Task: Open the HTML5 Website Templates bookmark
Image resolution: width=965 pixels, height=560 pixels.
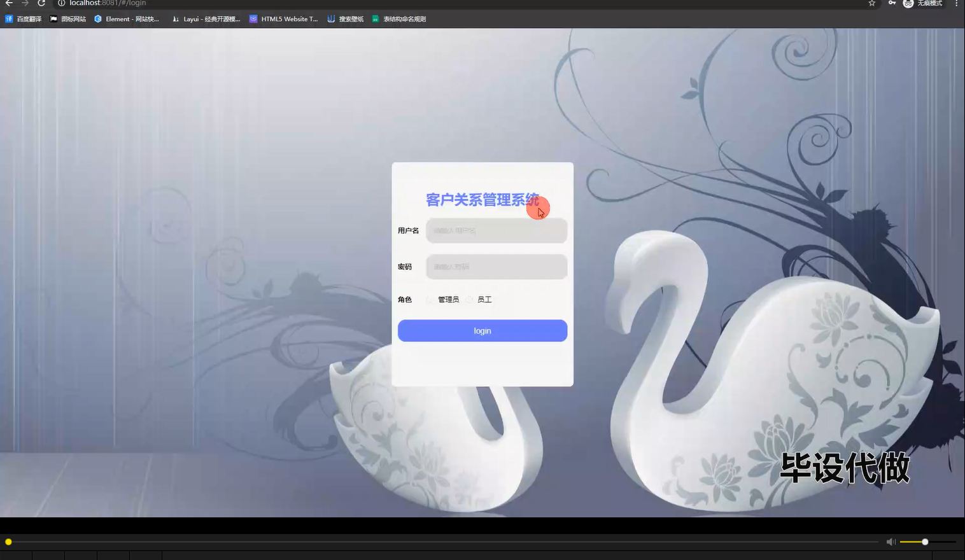Action: click(283, 18)
